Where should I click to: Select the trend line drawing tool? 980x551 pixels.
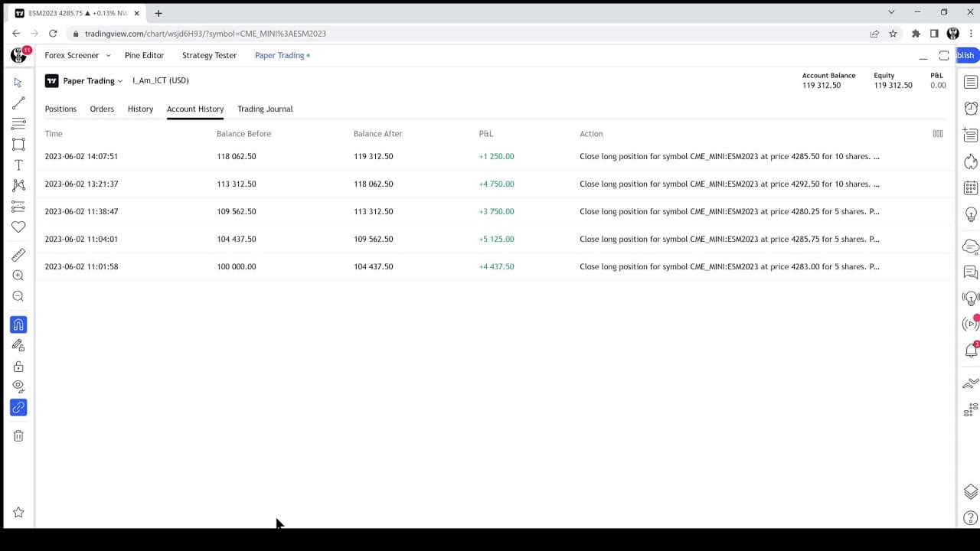pyautogui.click(x=18, y=103)
